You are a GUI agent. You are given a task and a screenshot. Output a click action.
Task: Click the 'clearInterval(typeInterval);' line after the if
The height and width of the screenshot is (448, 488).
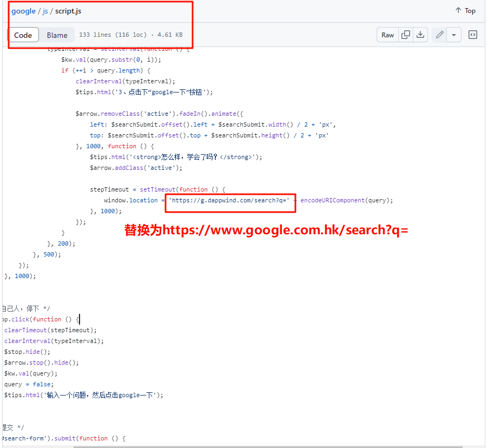[x=126, y=81]
